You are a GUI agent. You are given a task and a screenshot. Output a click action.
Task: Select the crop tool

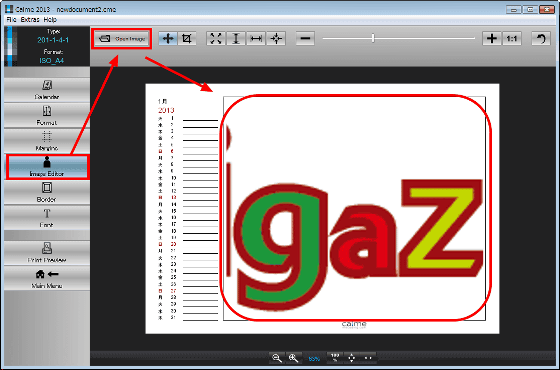[x=186, y=38]
